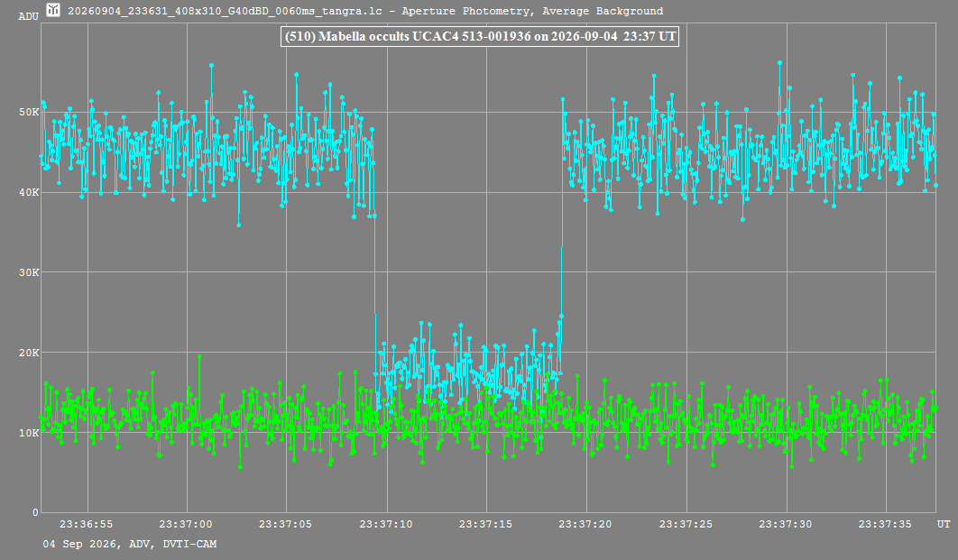
Task: Click the "ADU" y-axis unit label
Action: pyautogui.click(x=28, y=16)
